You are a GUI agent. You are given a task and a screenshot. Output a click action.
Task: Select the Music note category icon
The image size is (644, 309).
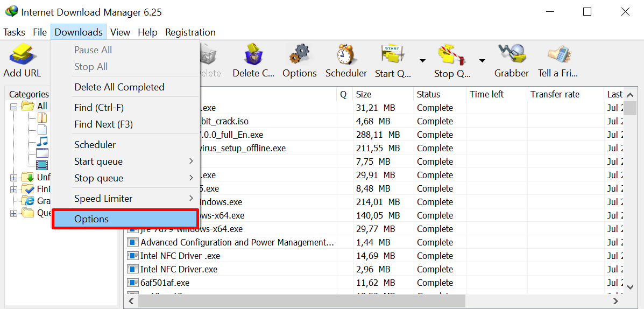point(43,142)
